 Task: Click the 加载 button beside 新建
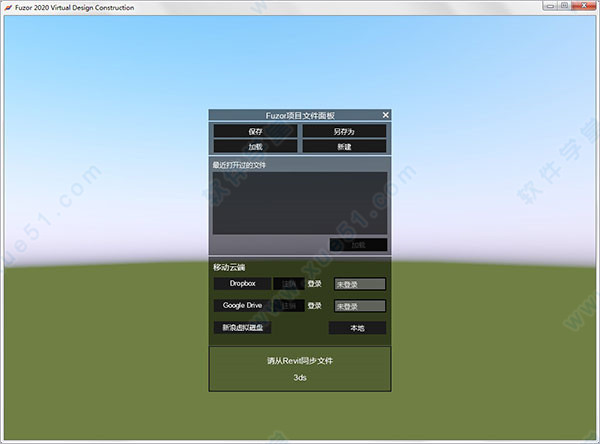click(x=255, y=146)
